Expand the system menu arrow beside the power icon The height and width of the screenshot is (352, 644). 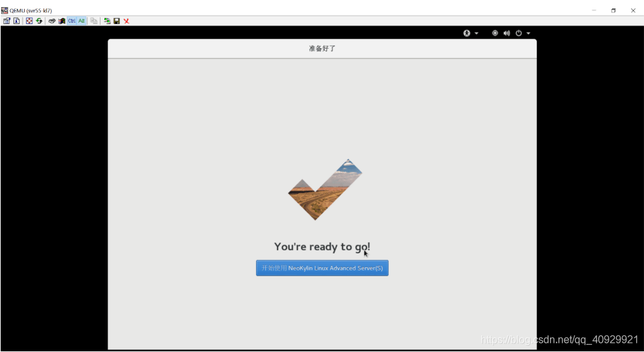pyautogui.click(x=529, y=33)
